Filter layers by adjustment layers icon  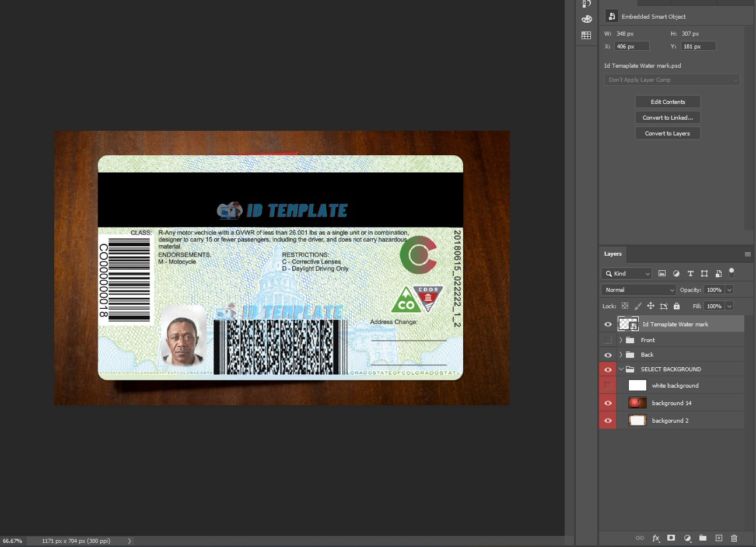coord(676,273)
